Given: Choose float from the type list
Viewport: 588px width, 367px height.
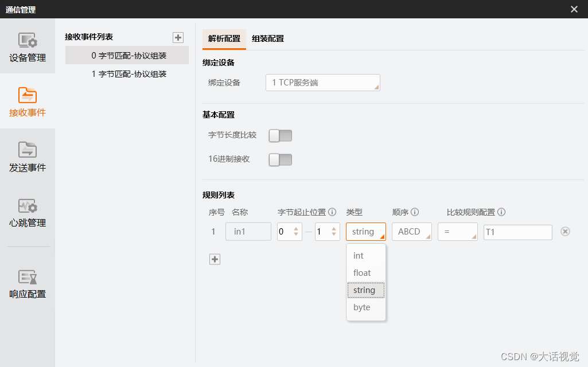Looking at the screenshot, I should [366, 273].
